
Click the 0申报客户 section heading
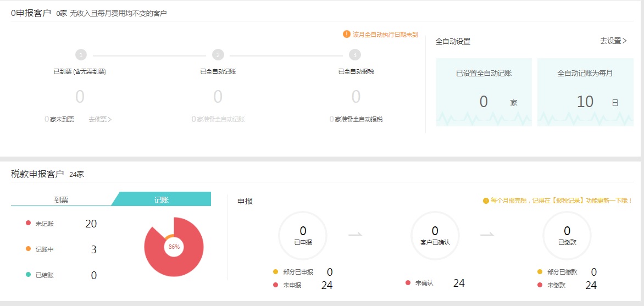[x=31, y=13]
